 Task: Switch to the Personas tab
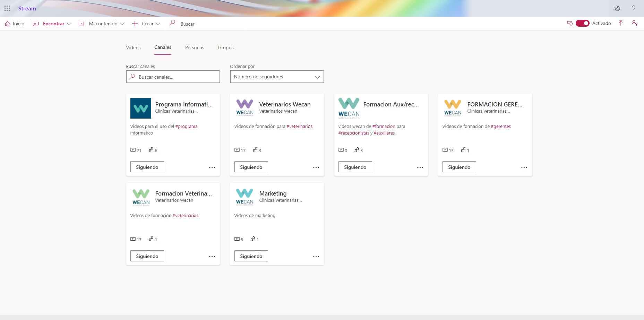[195, 47]
